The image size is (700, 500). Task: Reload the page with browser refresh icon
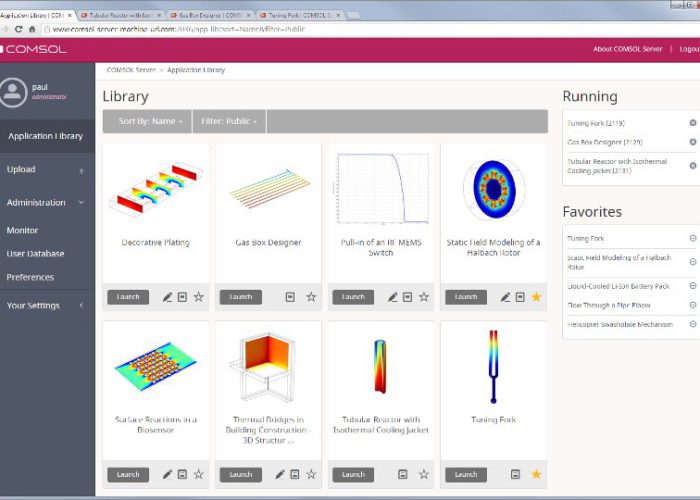point(18,29)
